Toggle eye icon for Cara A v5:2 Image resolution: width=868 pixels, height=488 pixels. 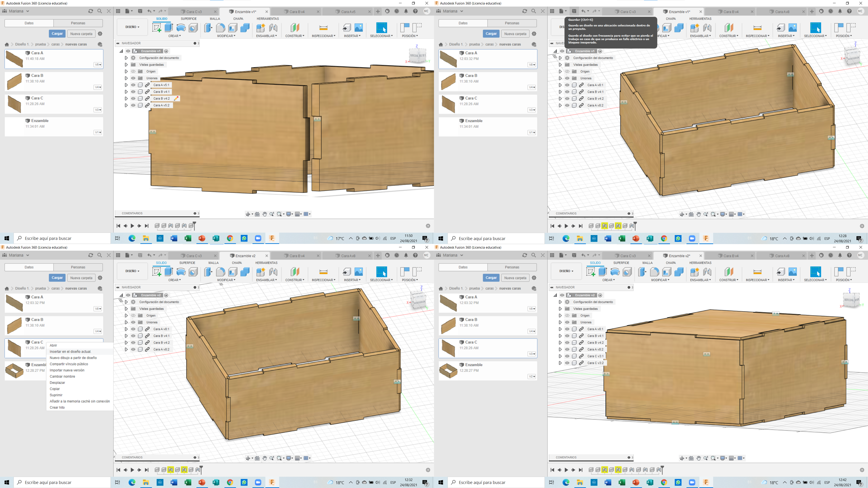click(133, 105)
